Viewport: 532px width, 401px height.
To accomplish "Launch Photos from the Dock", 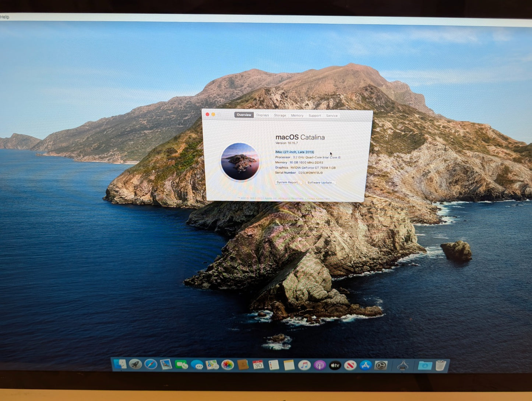I will click(x=228, y=365).
